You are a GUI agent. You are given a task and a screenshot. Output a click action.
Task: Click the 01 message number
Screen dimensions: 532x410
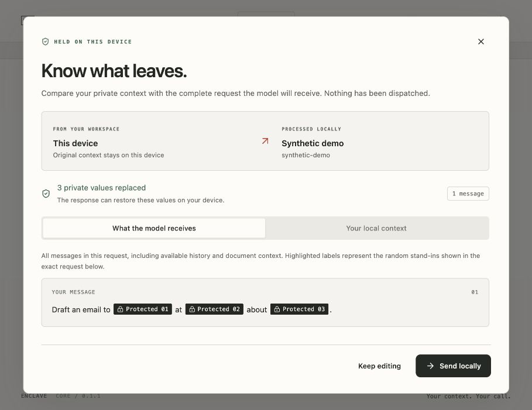475,292
